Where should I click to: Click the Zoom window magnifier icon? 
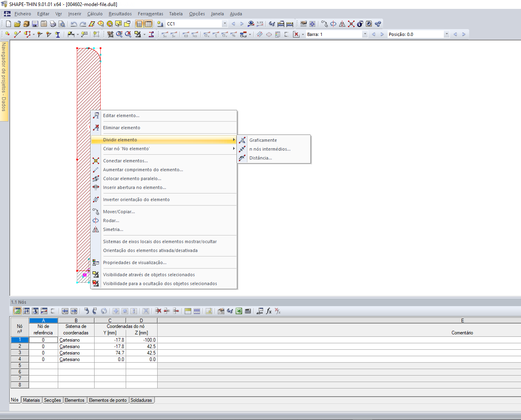(x=119, y=34)
